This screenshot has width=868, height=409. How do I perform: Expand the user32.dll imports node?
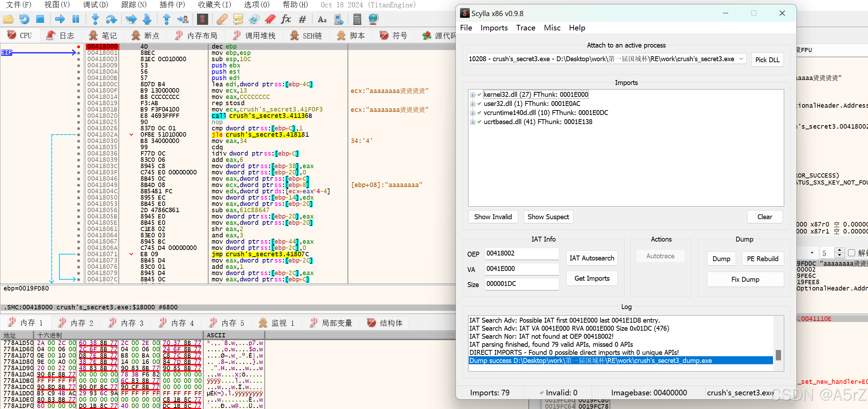(x=473, y=104)
